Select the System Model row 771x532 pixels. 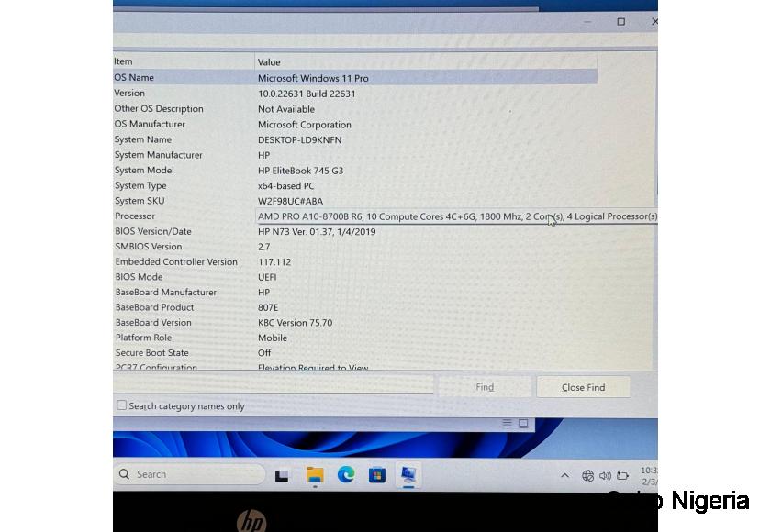(184, 171)
